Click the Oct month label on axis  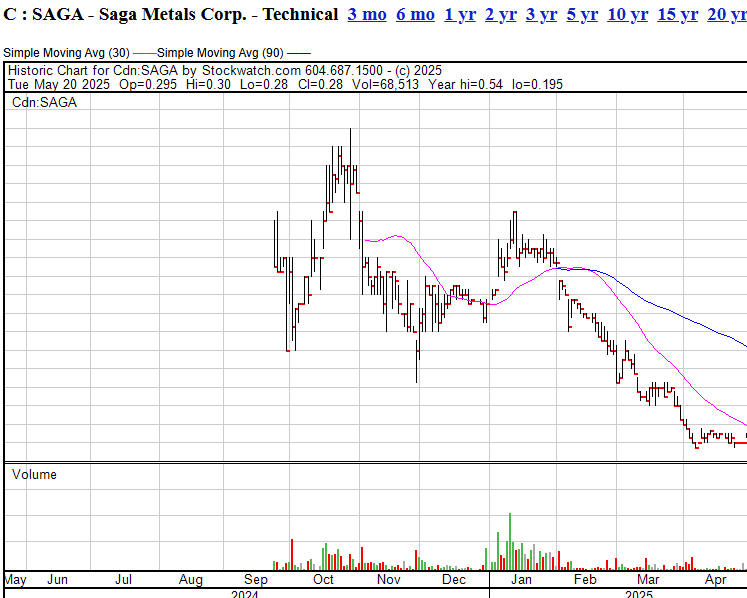tap(323, 579)
